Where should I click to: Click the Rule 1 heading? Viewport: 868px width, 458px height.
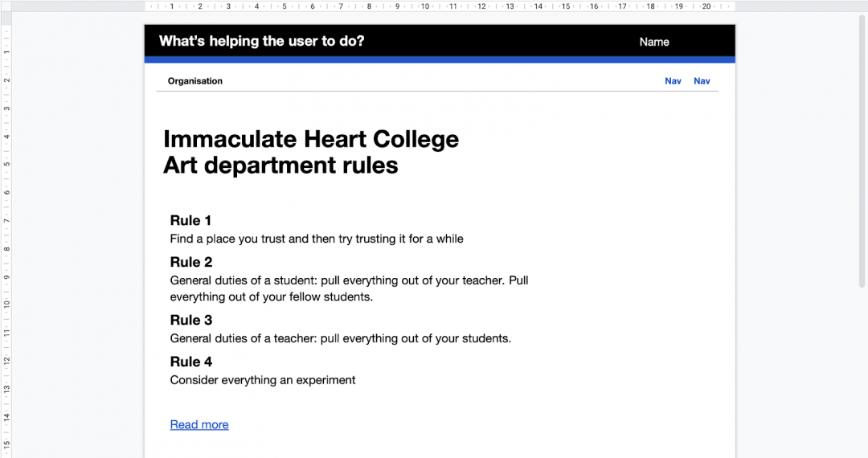pos(190,220)
